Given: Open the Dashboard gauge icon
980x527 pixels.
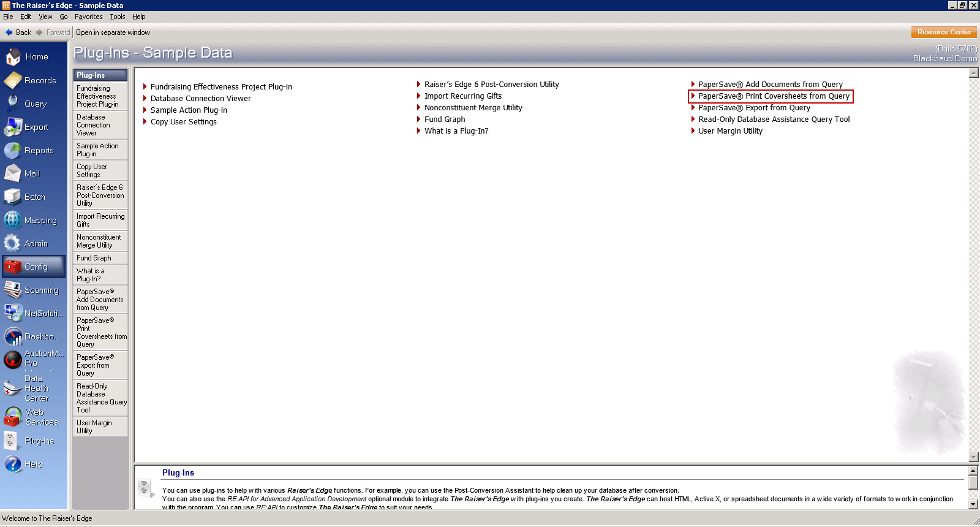Looking at the screenshot, I should pyautogui.click(x=13, y=336).
